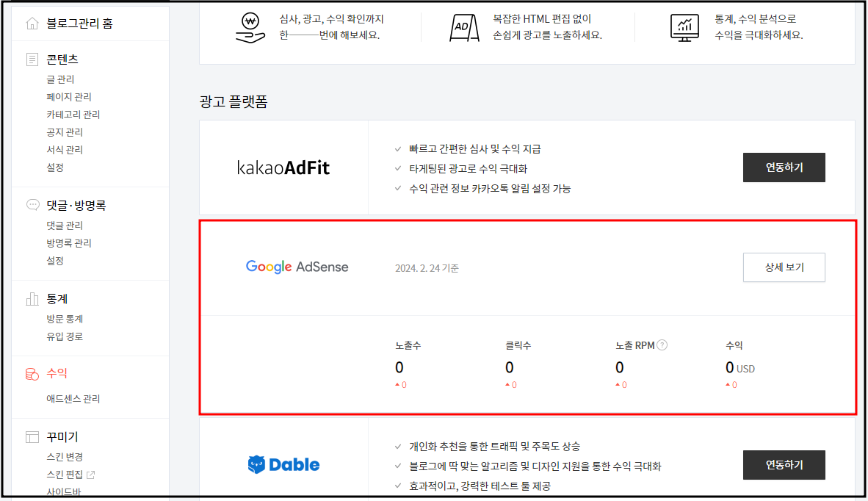This screenshot has height=501, width=868.
Task: Open 방문 통계 in sidebar
Action: pos(64,319)
